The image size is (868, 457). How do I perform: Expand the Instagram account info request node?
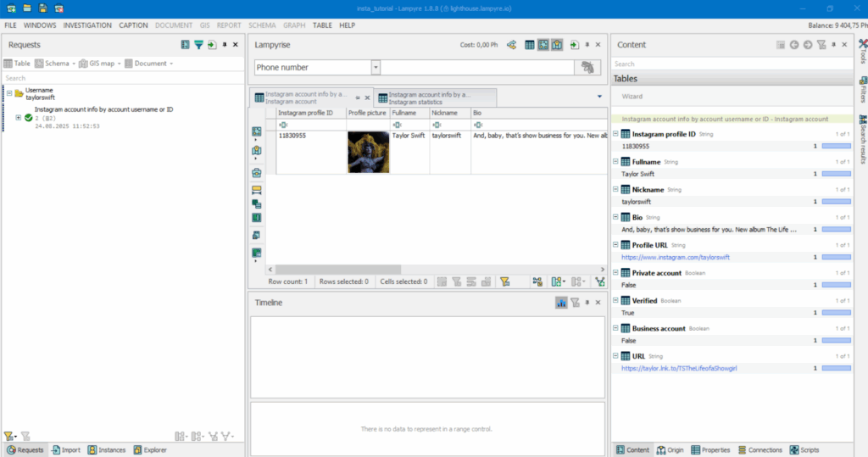[x=19, y=118]
